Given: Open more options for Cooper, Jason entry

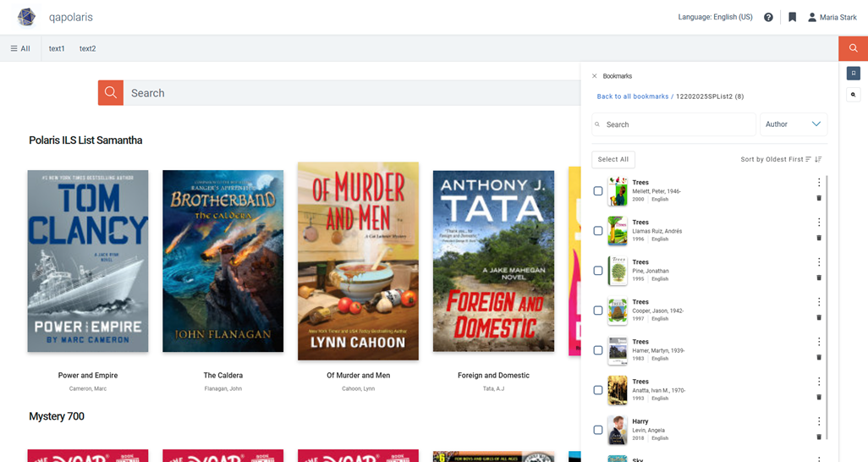Looking at the screenshot, I should click(819, 302).
